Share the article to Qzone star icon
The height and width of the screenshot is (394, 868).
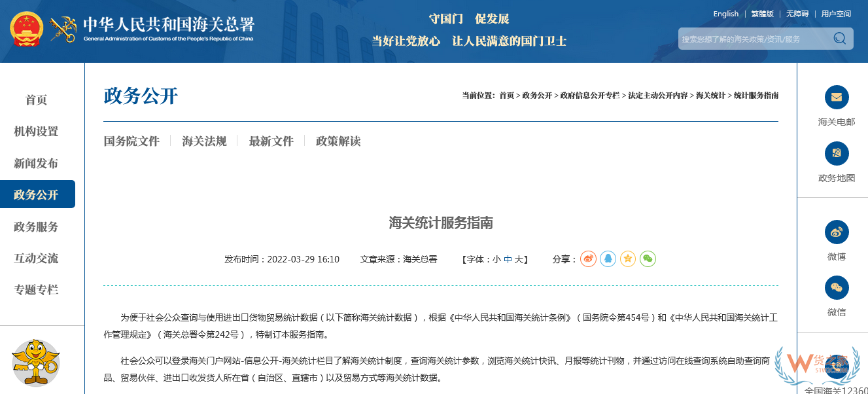tap(627, 259)
